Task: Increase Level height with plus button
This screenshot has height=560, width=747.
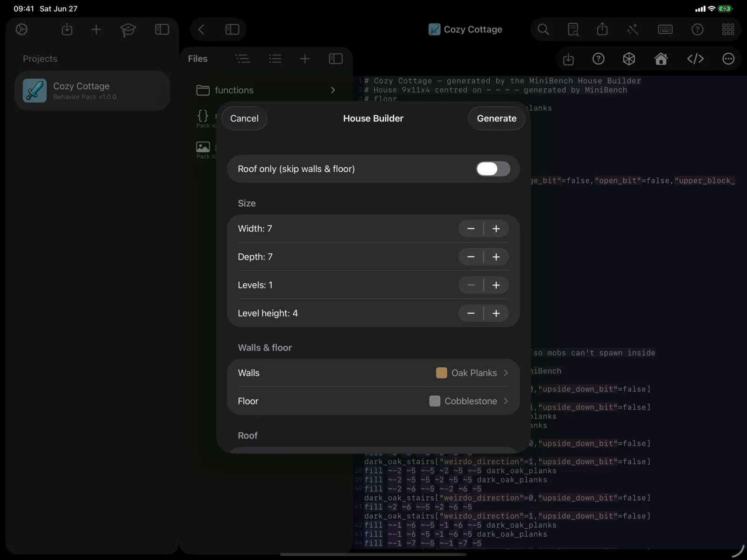Action: pos(496,313)
